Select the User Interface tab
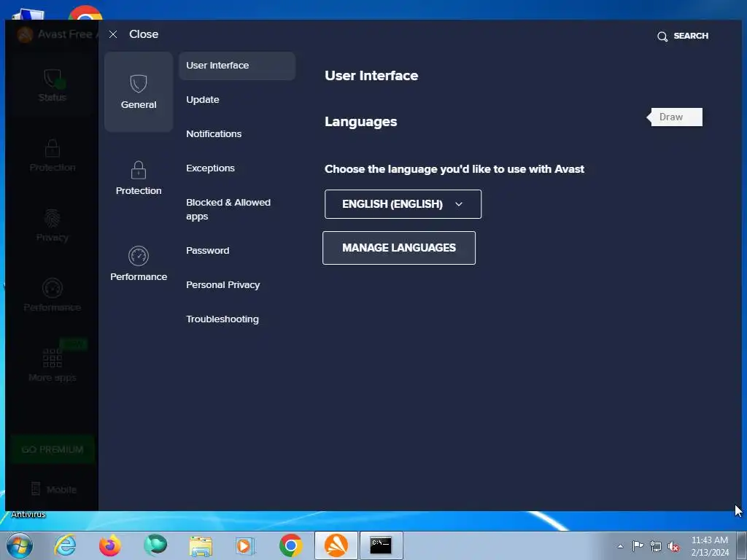 (x=237, y=66)
